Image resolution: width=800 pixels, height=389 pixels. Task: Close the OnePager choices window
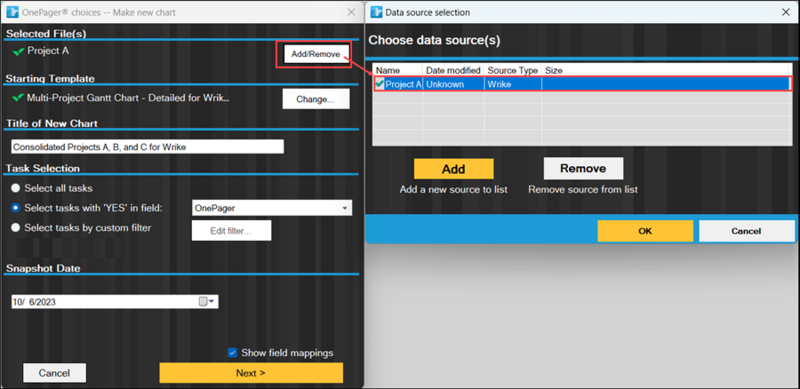click(351, 12)
